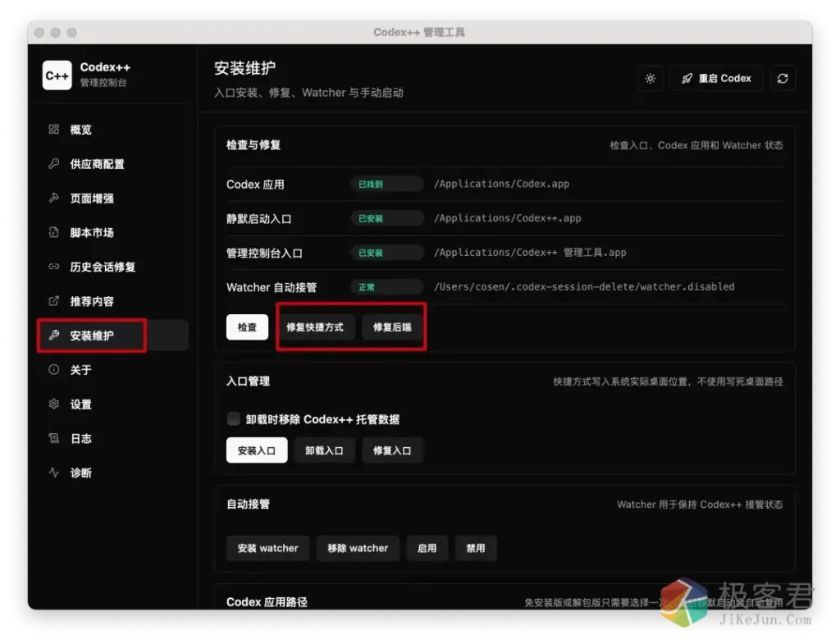The height and width of the screenshot is (644, 840).
Task: Click the script icon beside 脚本市场
Action: point(53,232)
